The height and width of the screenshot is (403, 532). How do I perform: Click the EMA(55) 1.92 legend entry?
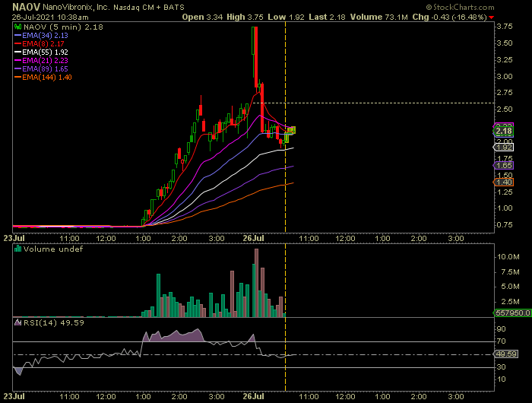coord(41,52)
